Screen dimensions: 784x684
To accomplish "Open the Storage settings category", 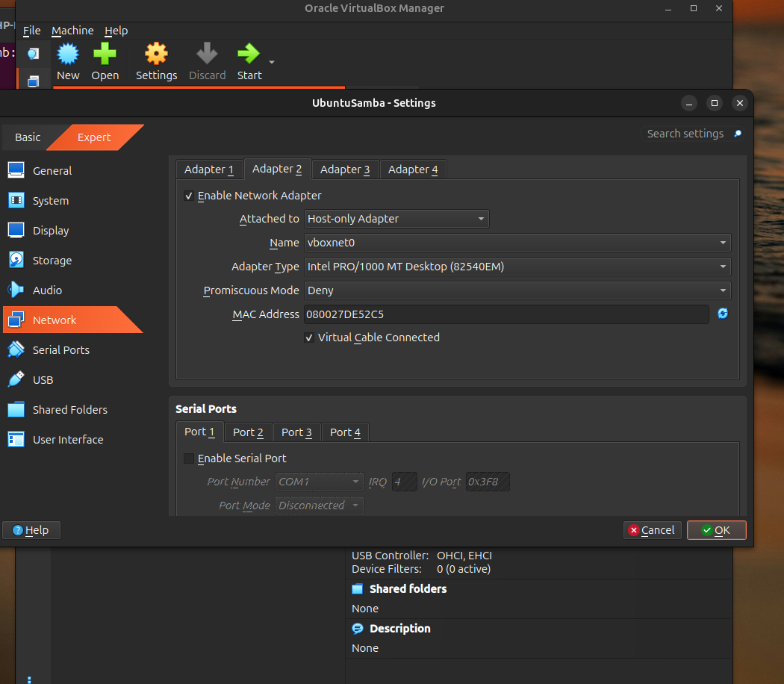I will coord(52,261).
